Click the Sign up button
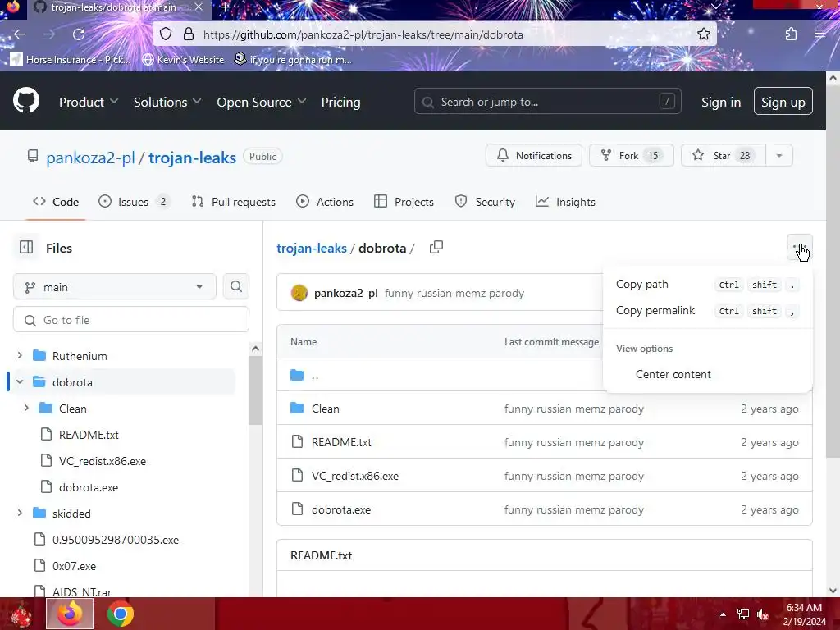 (x=783, y=101)
